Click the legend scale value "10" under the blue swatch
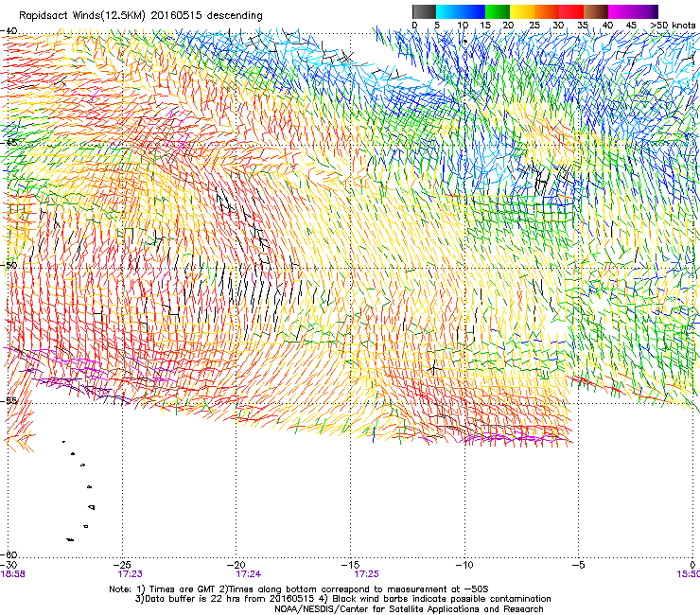 click(x=463, y=26)
